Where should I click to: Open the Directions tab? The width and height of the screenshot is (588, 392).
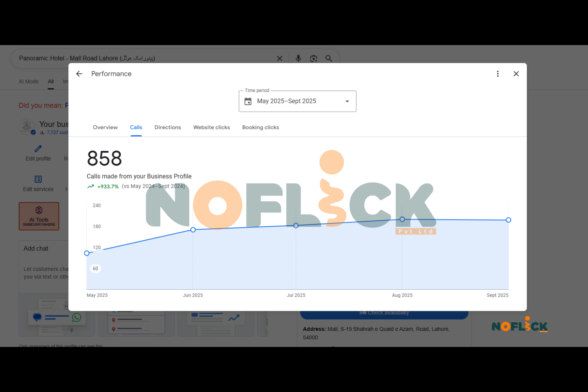[168, 127]
